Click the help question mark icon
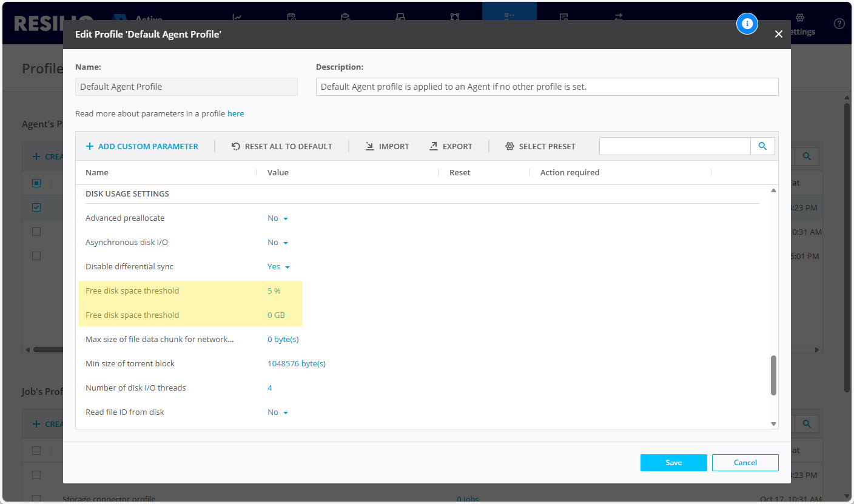 click(x=839, y=24)
